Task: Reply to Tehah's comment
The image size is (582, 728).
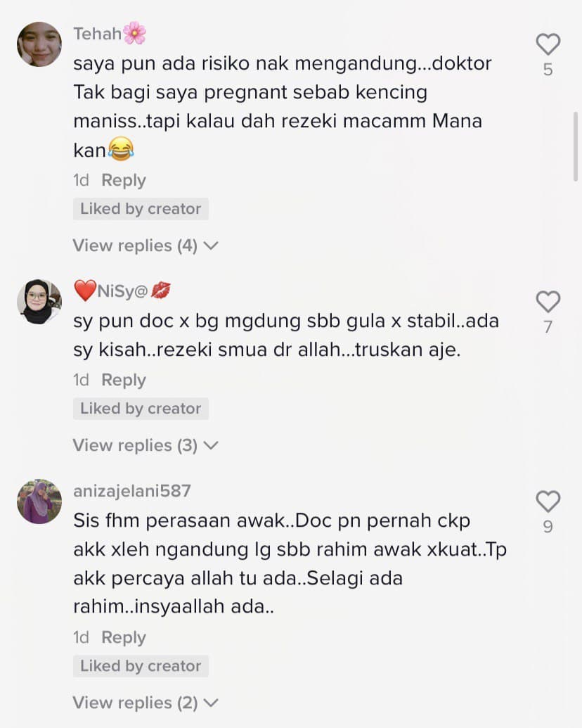Action: coord(124,180)
